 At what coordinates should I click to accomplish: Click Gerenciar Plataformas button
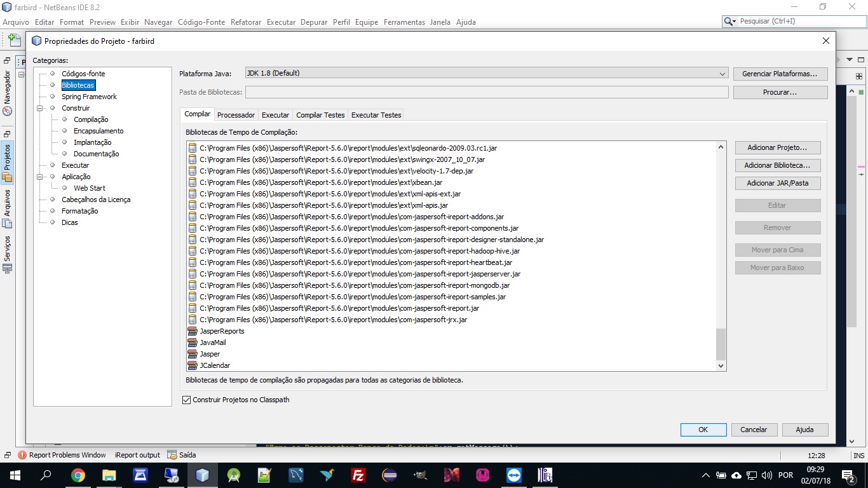click(780, 74)
